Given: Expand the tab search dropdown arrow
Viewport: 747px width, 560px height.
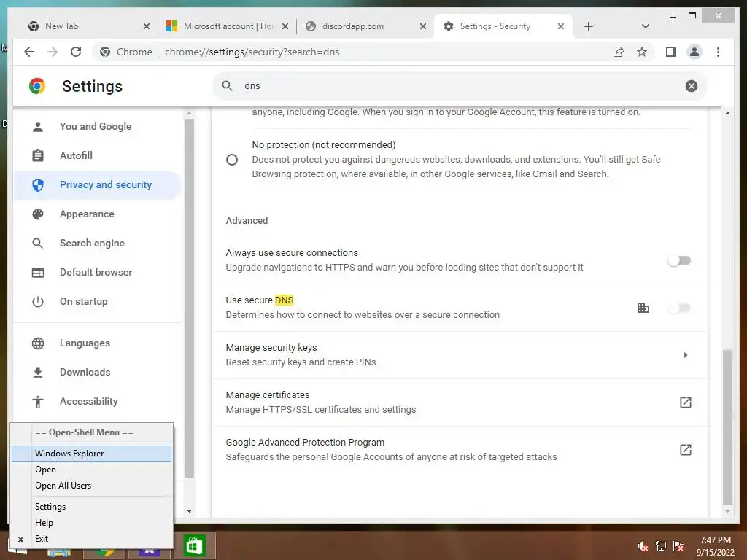Looking at the screenshot, I should 645,26.
